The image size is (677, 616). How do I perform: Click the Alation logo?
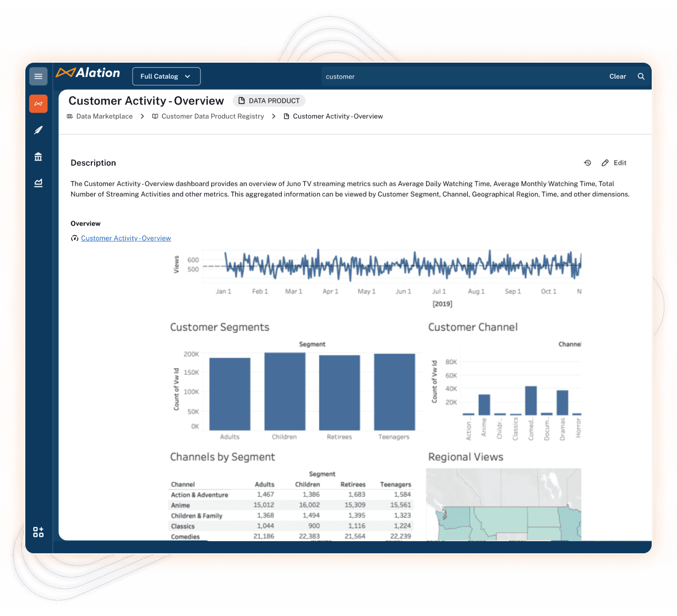88,73
